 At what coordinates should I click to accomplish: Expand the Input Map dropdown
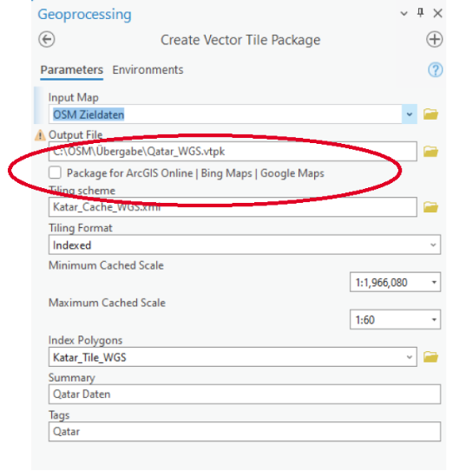410,114
